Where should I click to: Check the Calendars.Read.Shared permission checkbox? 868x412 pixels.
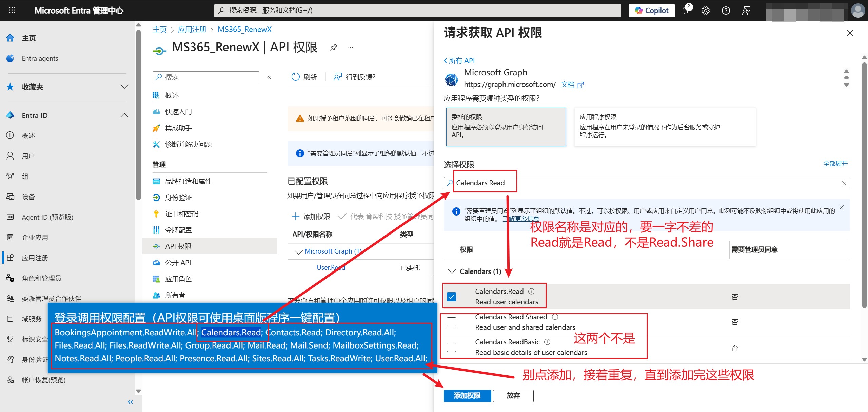tap(452, 322)
